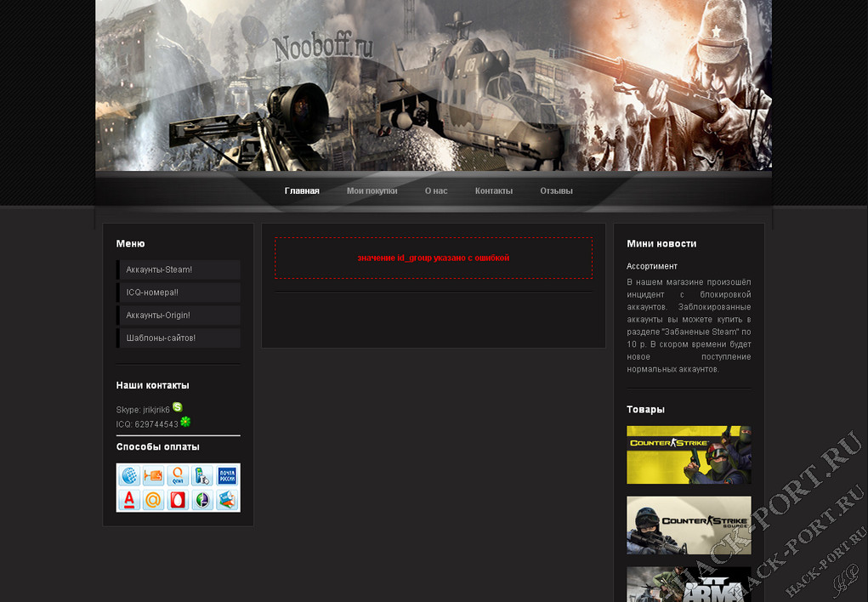
Task: Click the Товары heading
Action: coord(645,409)
